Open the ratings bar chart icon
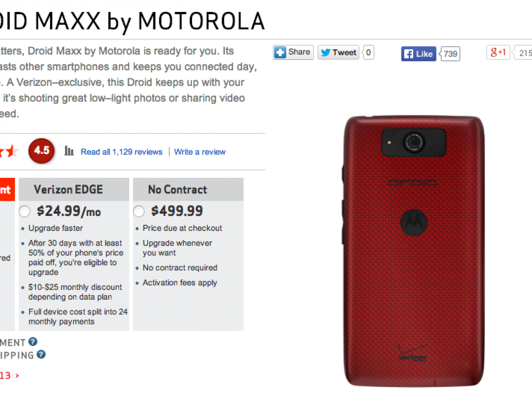 point(69,151)
